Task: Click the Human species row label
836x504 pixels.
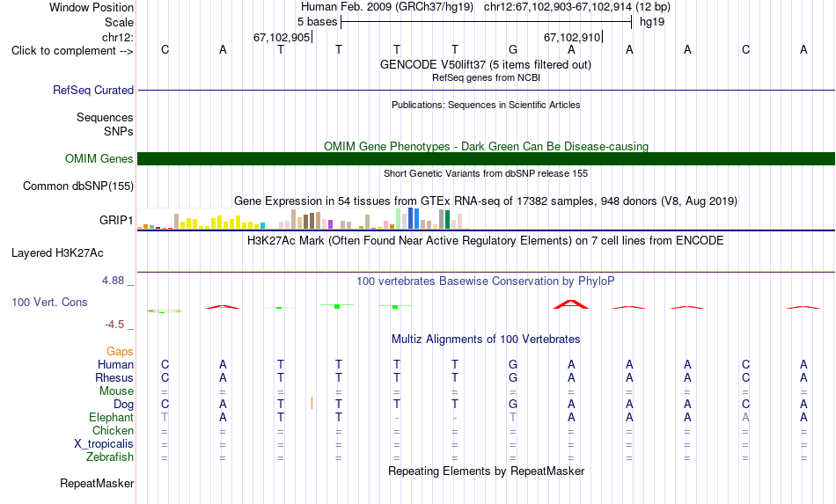Action: click(x=115, y=364)
